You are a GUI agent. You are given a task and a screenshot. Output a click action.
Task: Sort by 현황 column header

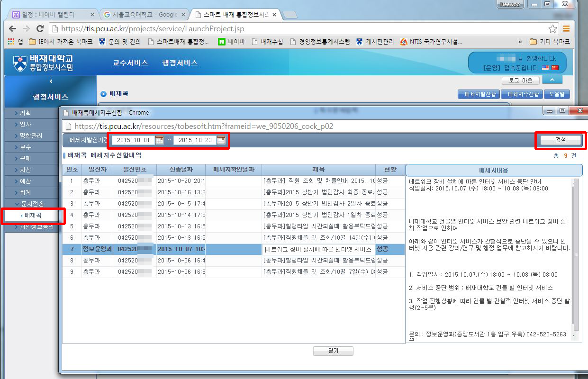(390, 170)
